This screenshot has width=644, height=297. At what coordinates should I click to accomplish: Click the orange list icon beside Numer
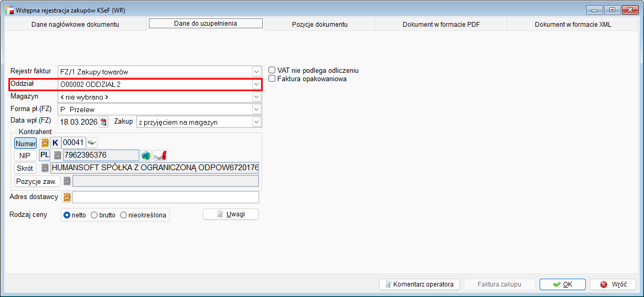45,142
